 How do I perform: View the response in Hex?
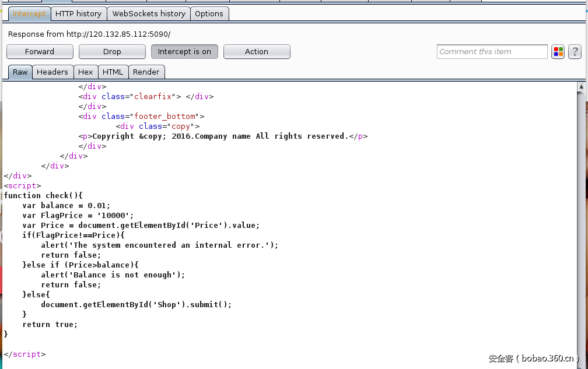[x=85, y=72]
